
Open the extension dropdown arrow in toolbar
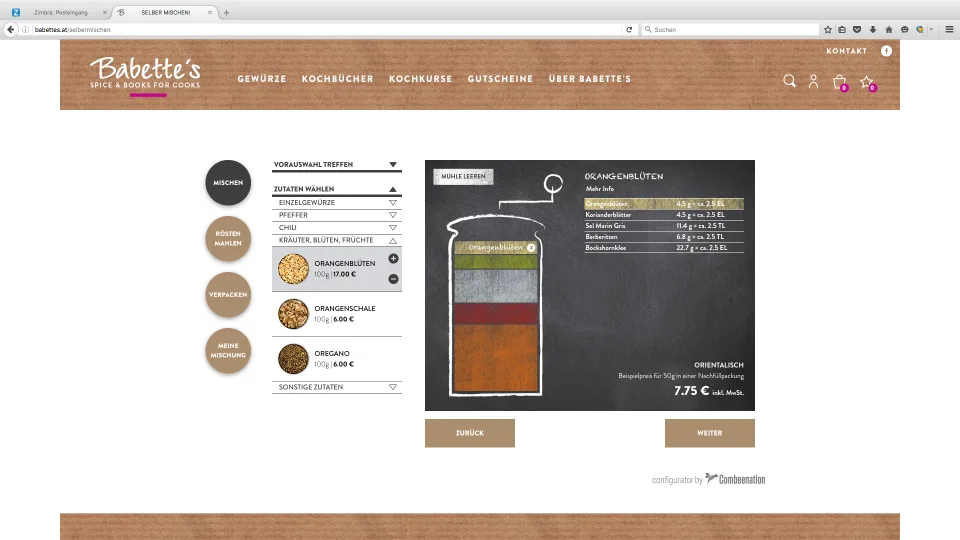pos(931,29)
